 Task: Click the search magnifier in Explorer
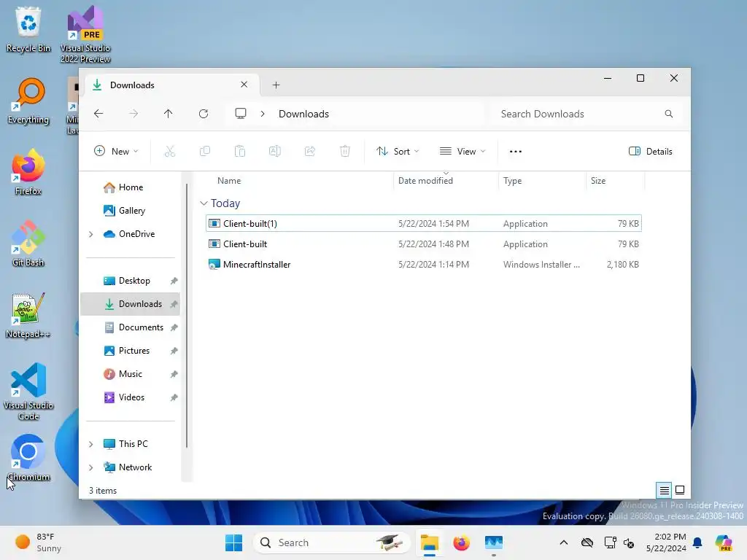[669, 114]
